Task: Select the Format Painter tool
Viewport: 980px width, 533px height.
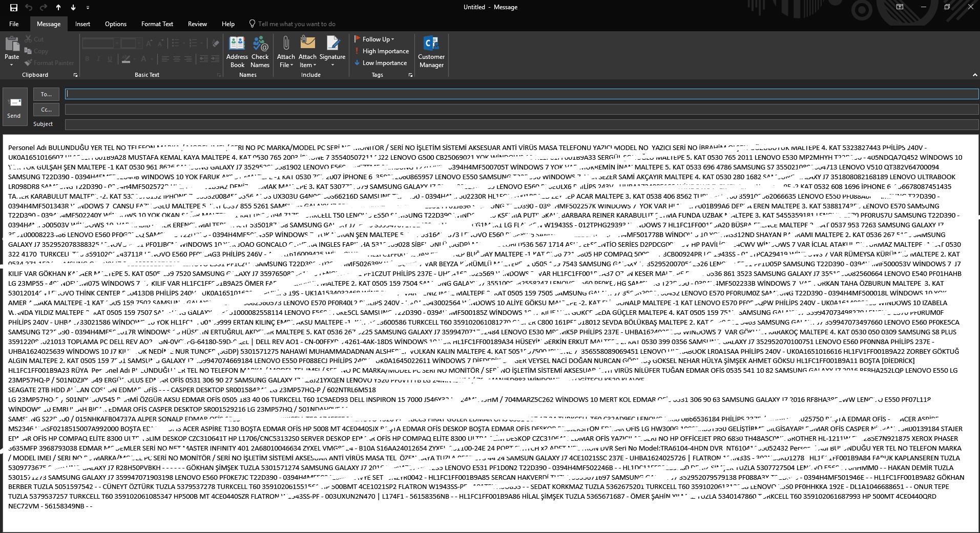Action: click(x=49, y=63)
